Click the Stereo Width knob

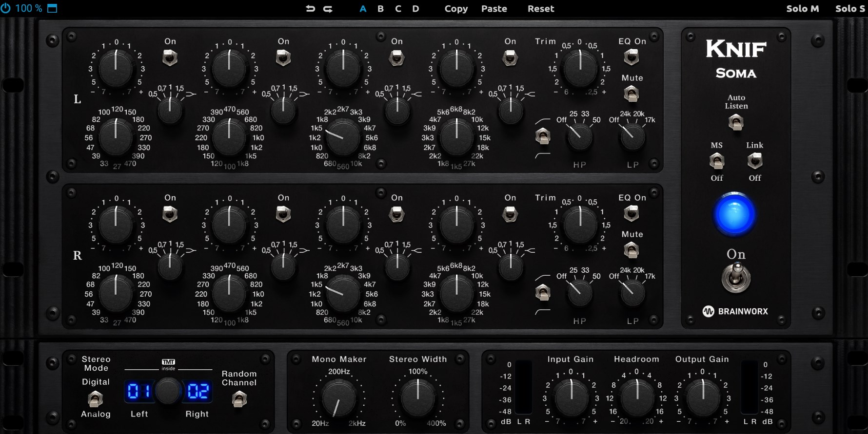click(418, 397)
